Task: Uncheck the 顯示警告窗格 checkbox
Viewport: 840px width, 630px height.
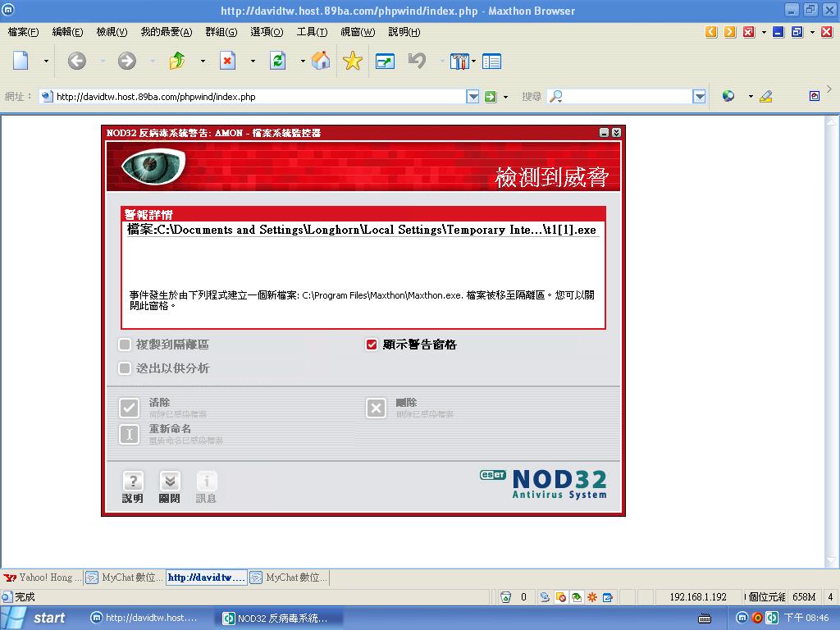Action: (372, 345)
